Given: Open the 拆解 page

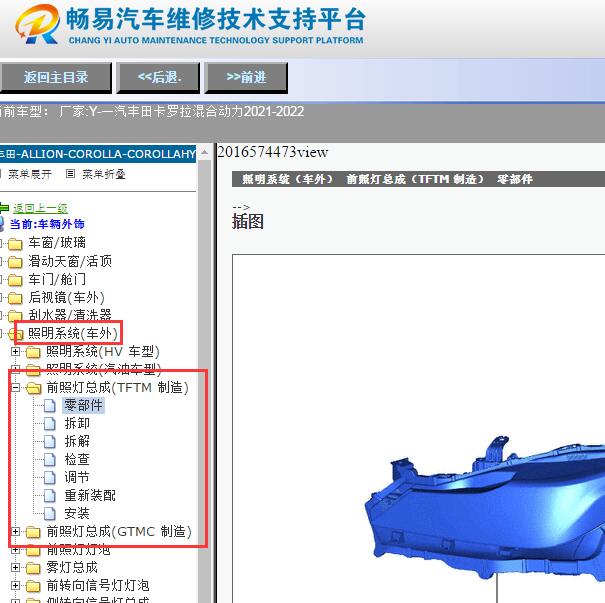Looking at the screenshot, I should tap(77, 441).
